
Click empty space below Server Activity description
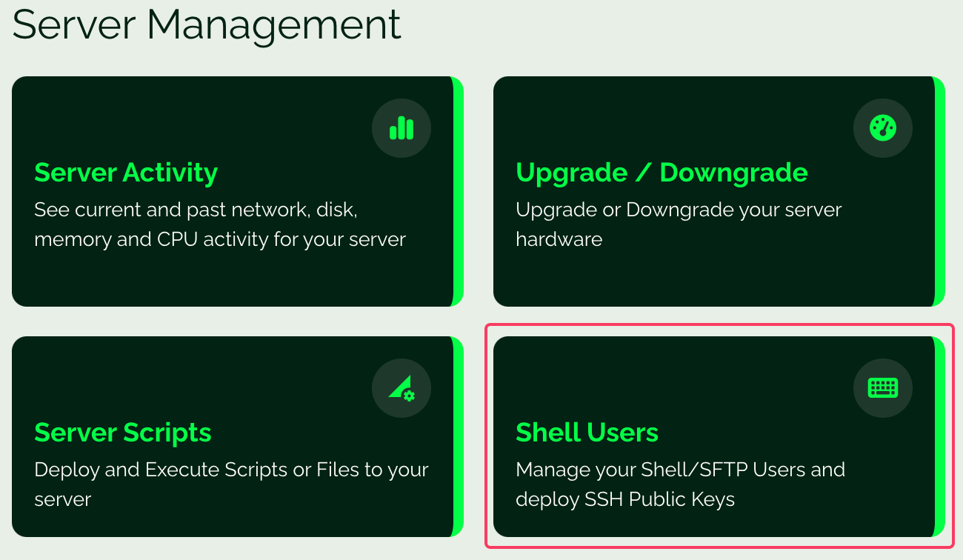[x=222, y=280]
